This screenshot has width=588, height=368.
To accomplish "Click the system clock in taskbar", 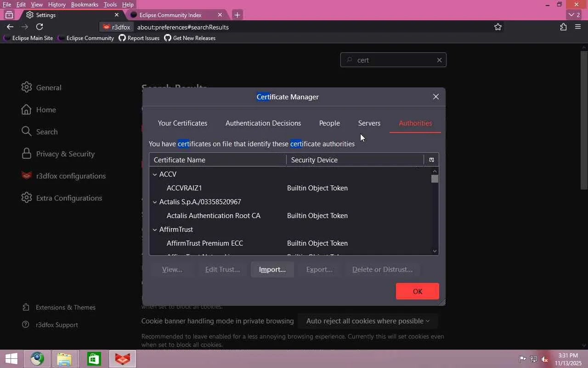I will [x=568, y=359].
